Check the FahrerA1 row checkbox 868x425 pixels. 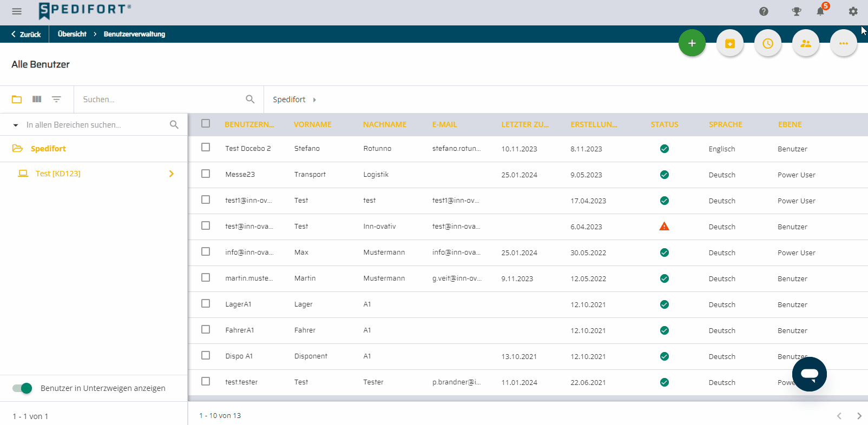click(206, 329)
